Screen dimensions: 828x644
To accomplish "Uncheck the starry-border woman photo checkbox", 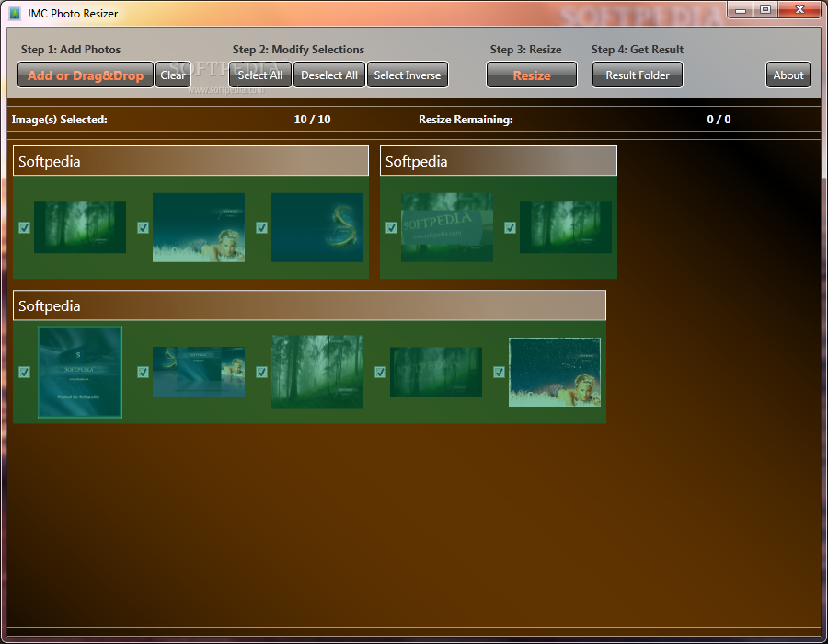I will 499,373.
